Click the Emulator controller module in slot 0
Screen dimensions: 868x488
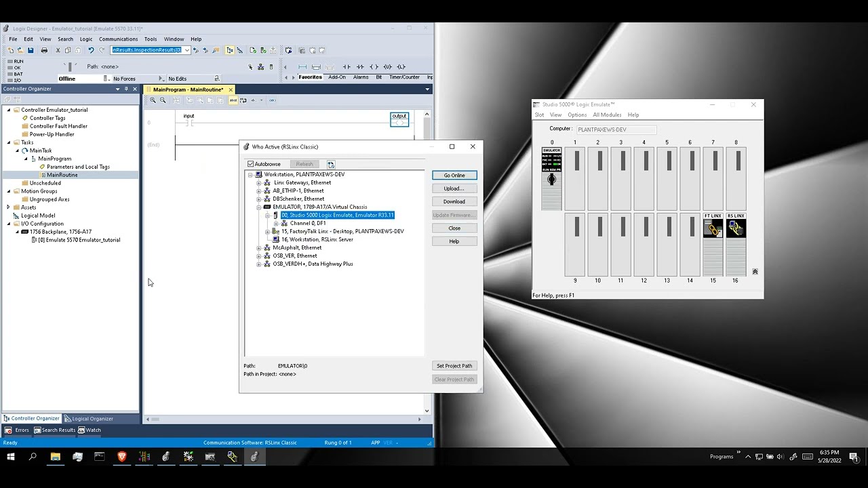[x=551, y=178]
